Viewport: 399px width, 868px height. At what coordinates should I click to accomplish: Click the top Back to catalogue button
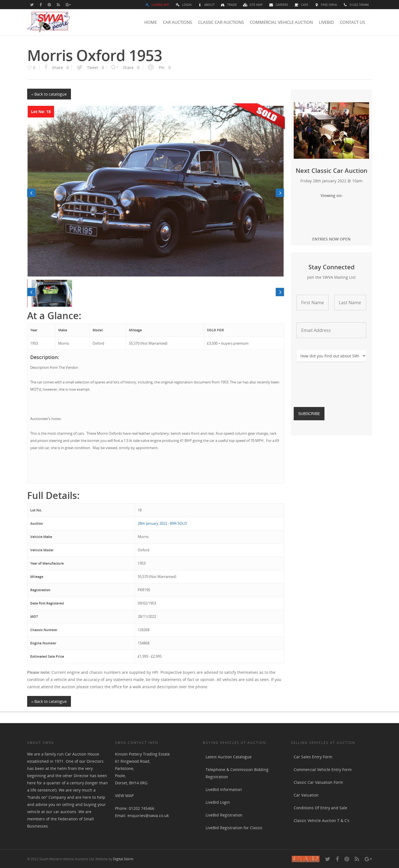49,94
